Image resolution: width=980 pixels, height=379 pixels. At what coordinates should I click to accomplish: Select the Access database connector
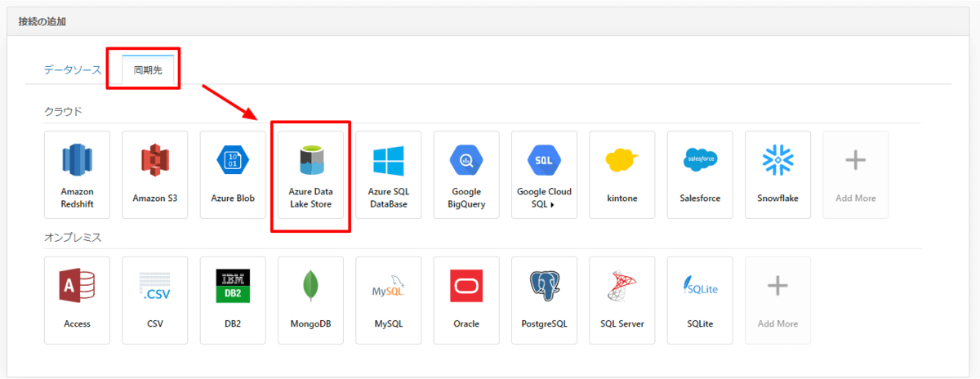77,301
